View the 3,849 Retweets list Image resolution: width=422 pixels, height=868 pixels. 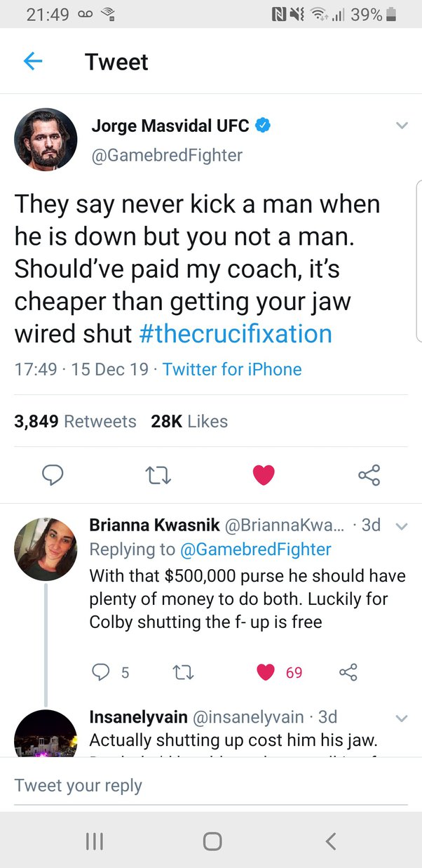pos(75,421)
